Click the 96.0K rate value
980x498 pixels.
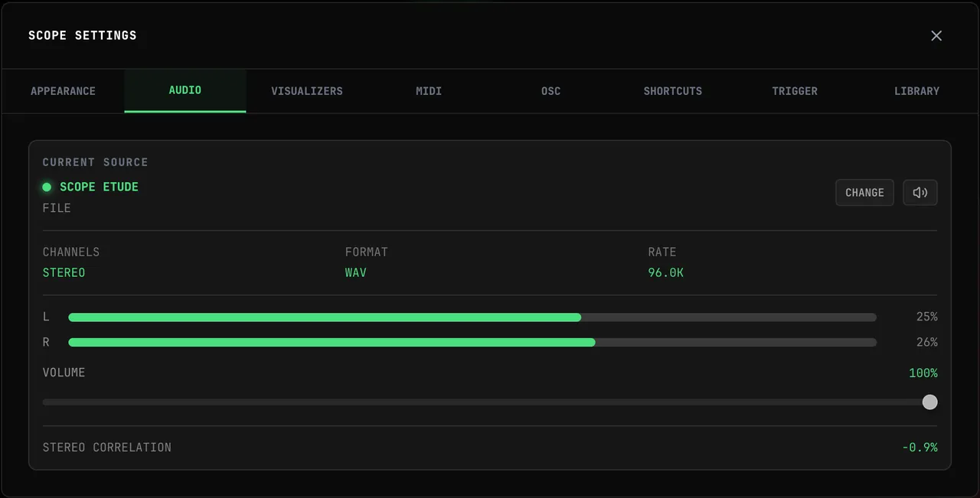[x=665, y=273]
